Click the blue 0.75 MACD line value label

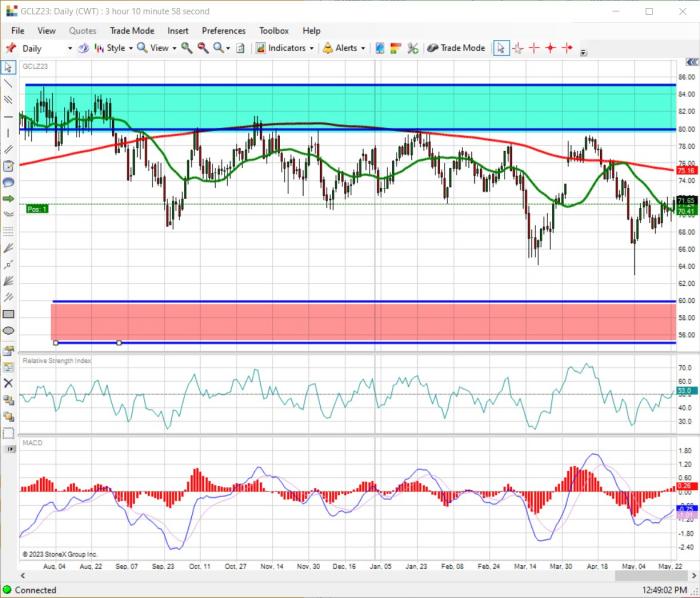[x=686, y=508]
